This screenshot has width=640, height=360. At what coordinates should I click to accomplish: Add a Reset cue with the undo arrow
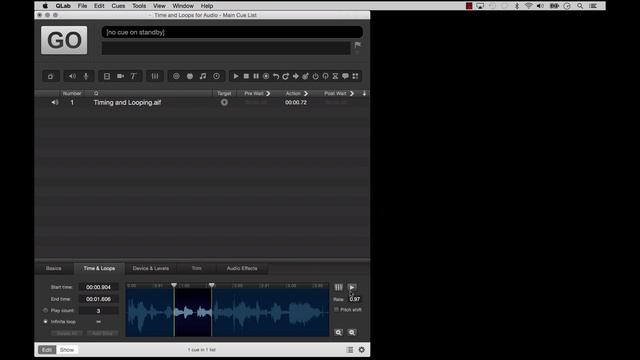pyautogui.click(x=276, y=76)
